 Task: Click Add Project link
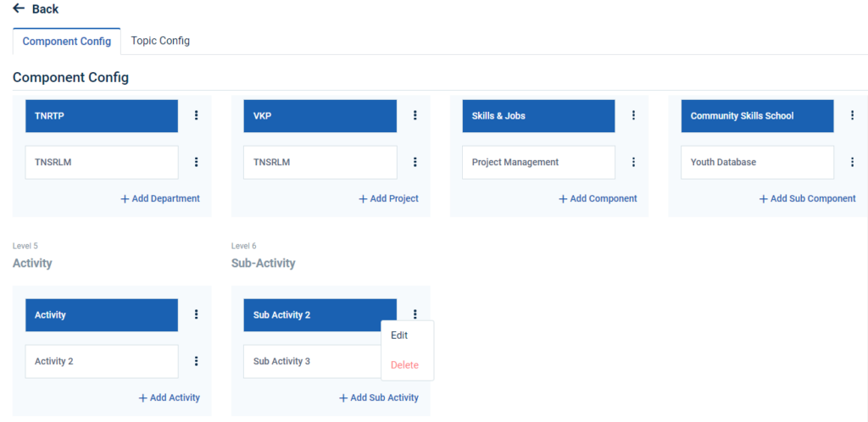(x=388, y=199)
